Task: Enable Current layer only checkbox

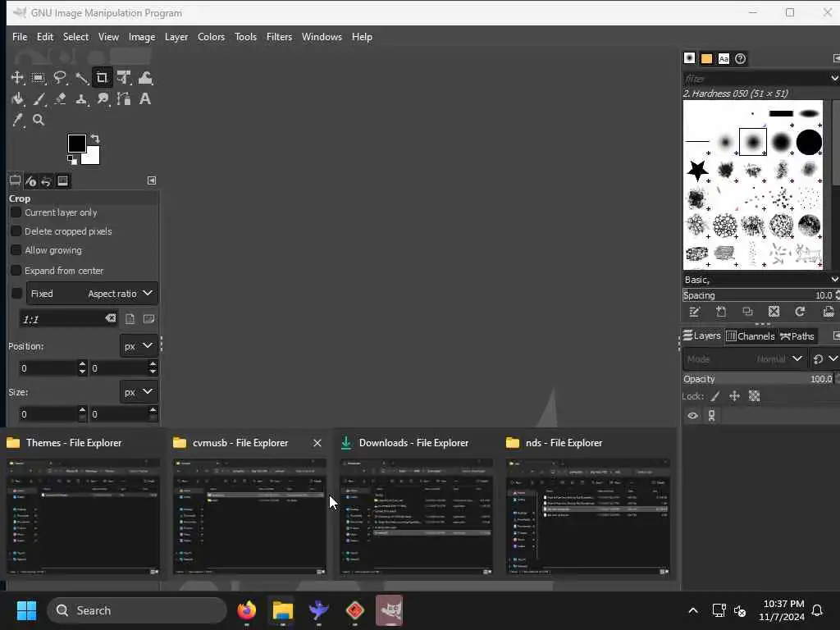Action: coord(16,212)
